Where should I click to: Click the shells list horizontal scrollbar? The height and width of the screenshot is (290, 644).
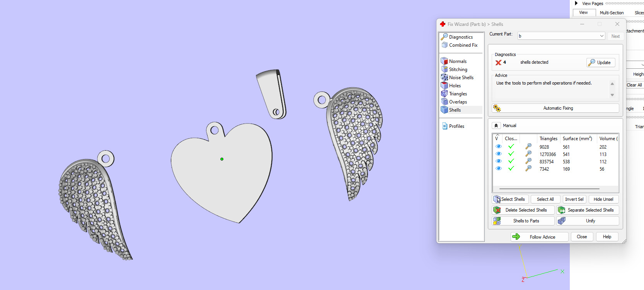point(549,189)
